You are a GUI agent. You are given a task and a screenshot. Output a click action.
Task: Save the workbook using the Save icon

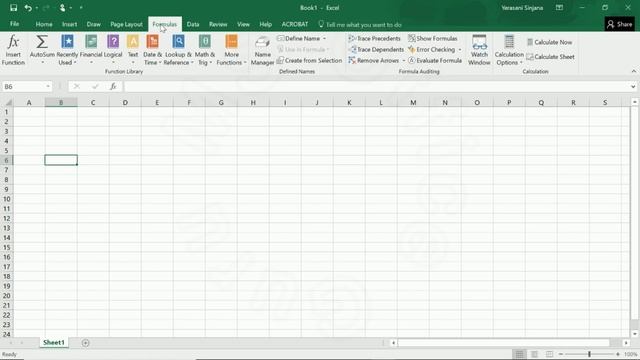click(13, 8)
